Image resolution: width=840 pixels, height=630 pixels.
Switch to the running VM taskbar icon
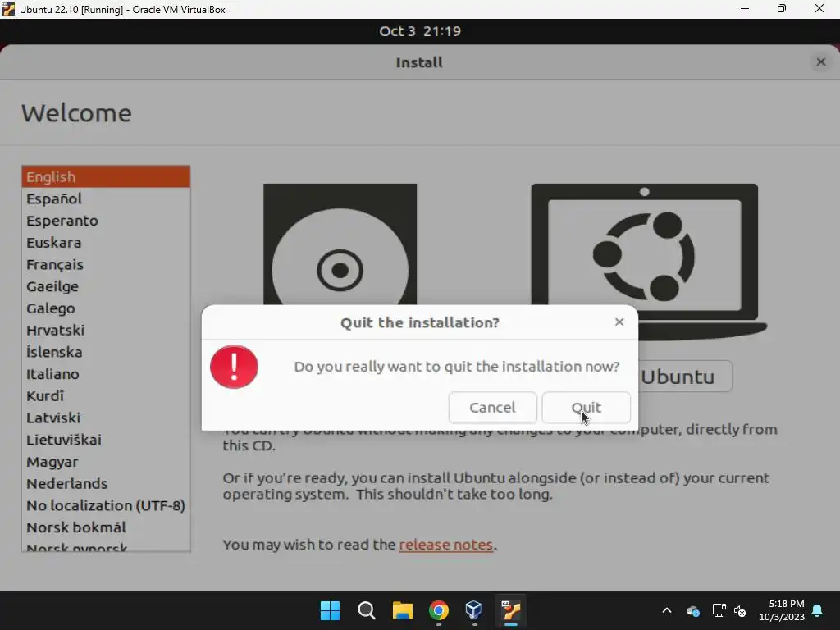point(510,610)
